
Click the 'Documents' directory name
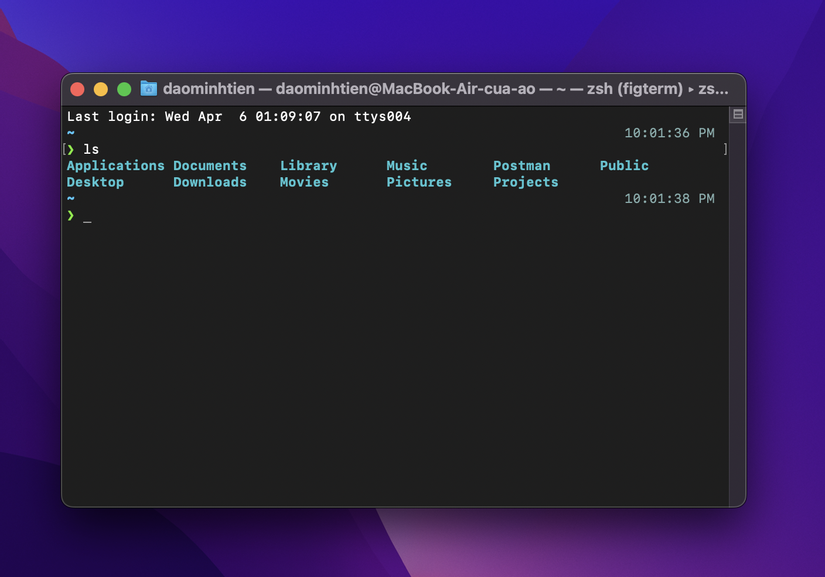[210, 166]
